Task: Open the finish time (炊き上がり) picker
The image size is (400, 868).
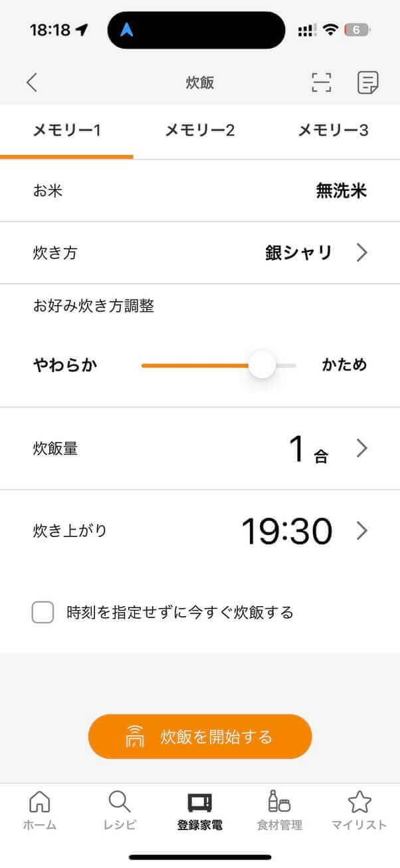Action: click(362, 530)
